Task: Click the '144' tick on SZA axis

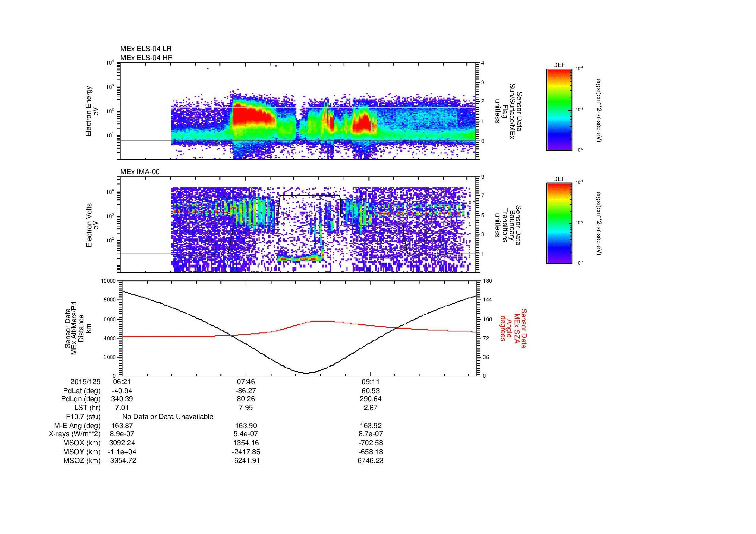Action: click(x=488, y=300)
